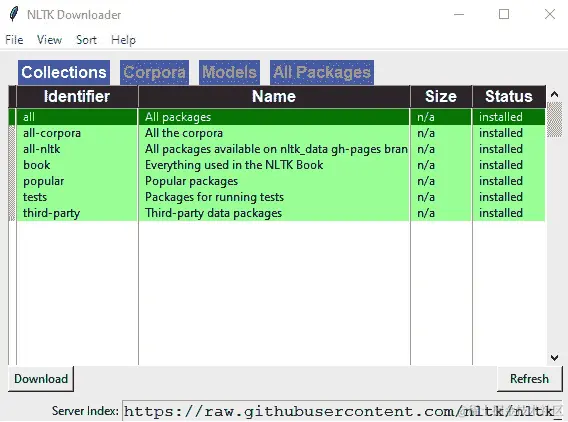Screen dimensions: 568x422
Task: Click the Name column header
Action: (274, 96)
